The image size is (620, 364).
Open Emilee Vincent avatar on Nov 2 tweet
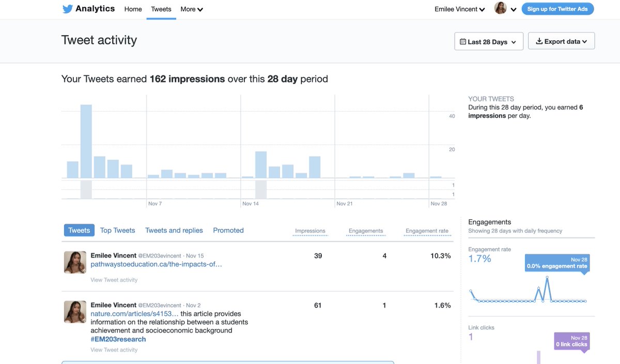click(75, 312)
